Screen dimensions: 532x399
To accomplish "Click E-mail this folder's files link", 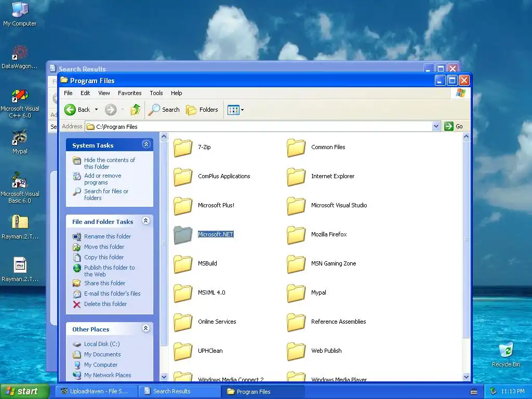I will [112, 294].
